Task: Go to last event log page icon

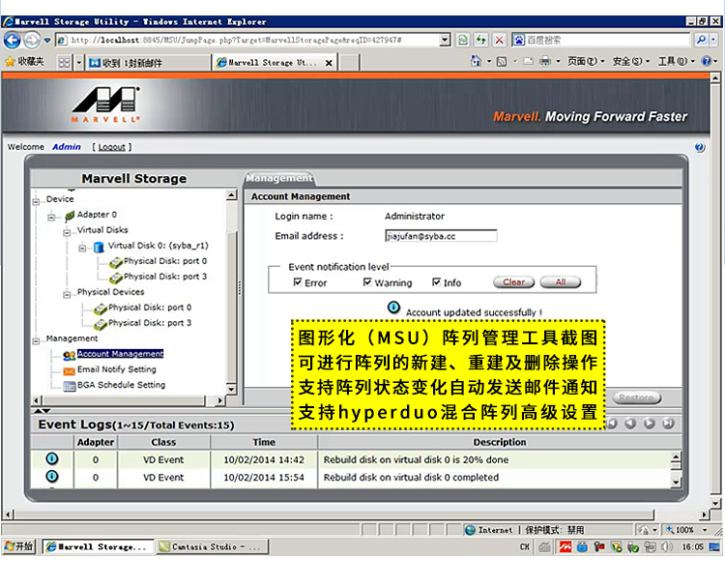Action: pyautogui.click(x=668, y=424)
